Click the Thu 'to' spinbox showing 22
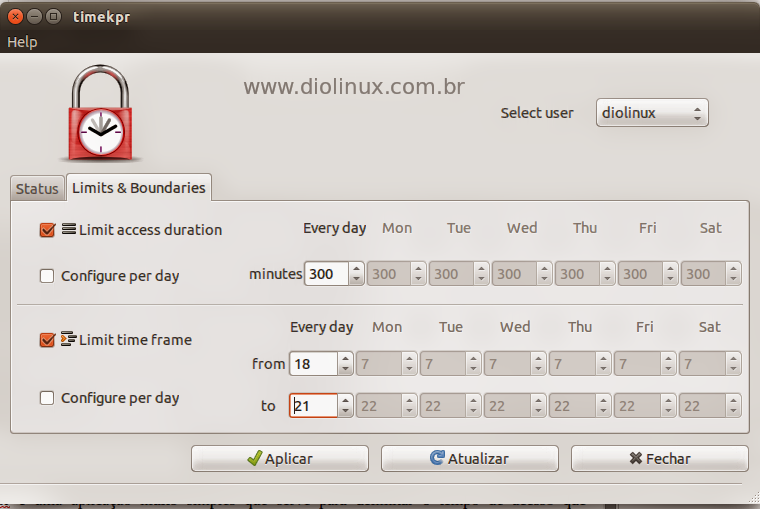Screen dimensions: 760x509 (580, 406)
